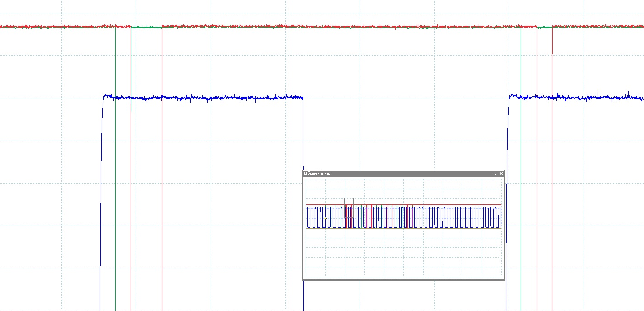
Task: Click the falling edge of the first blue pulse
Action: [303, 136]
